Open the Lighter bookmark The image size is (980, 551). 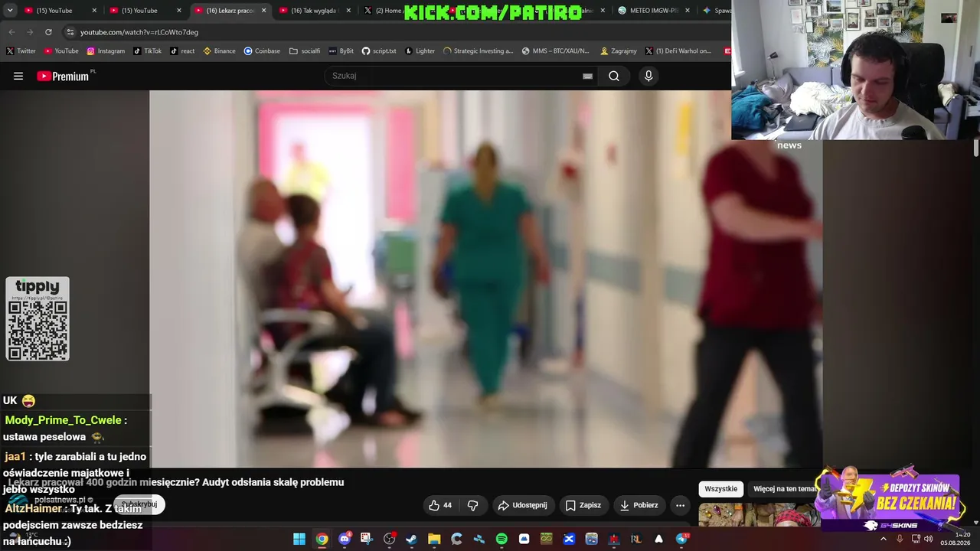[x=420, y=51]
